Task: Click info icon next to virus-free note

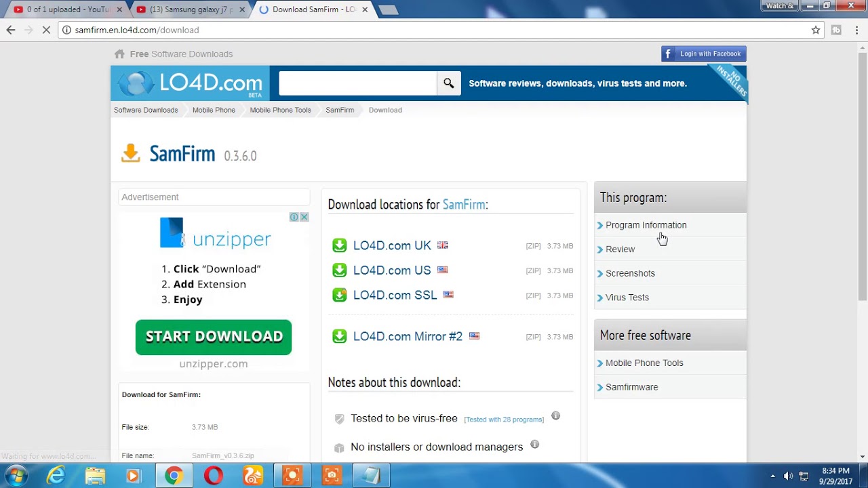Action: (x=555, y=415)
